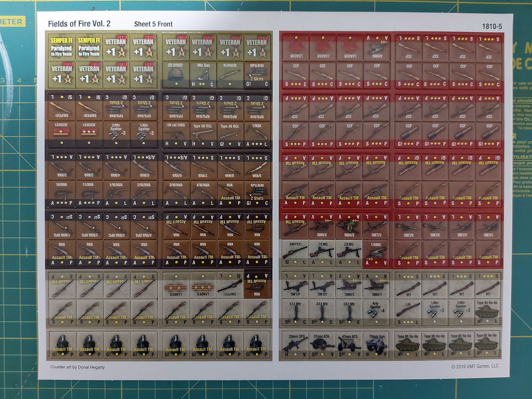Click the upright IJA rifle counter
Viewport: 532px width, 399px height.
point(408,313)
